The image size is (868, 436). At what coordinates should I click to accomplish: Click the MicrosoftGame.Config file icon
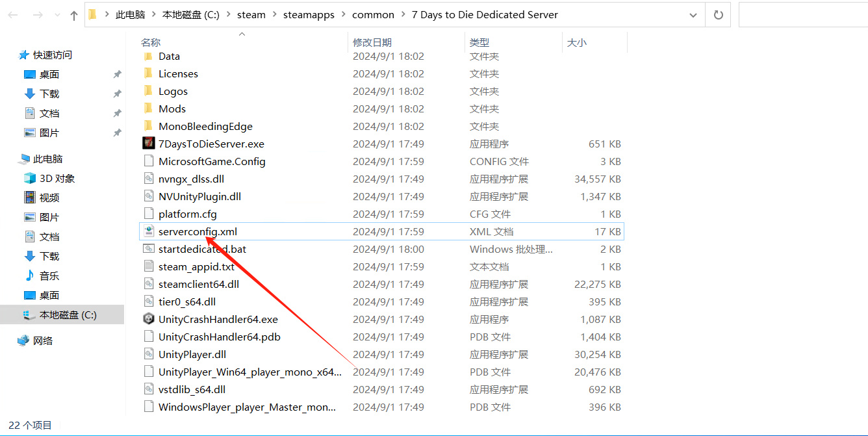pos(149,161)
